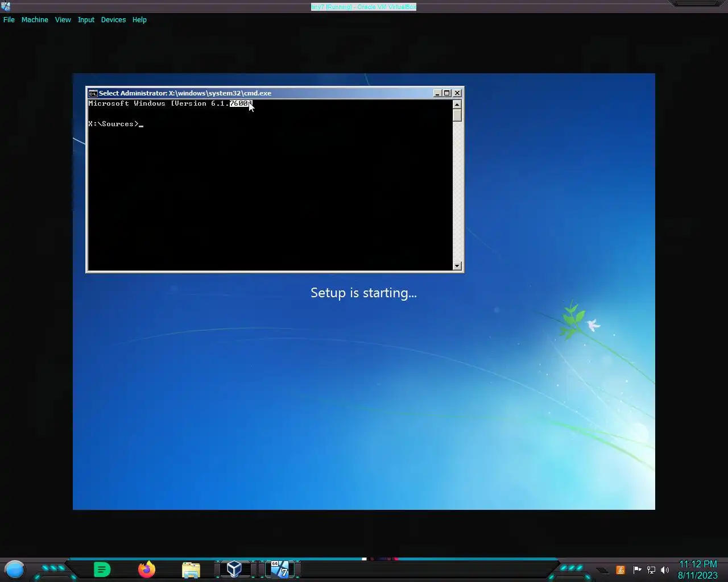Switch to the VirtualBox Manager taskbar icon
Viewport: 728px width, 582px height.
234,569
